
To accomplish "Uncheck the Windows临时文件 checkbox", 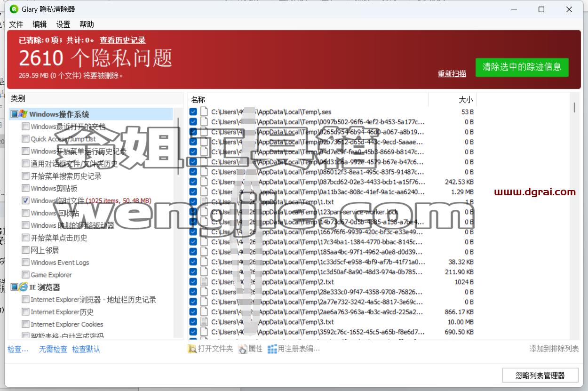I will pos(25,200).
